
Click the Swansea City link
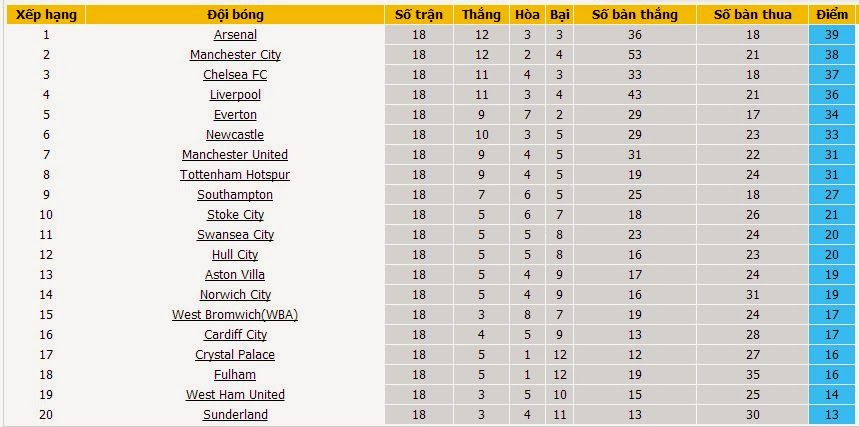[235, 235]
